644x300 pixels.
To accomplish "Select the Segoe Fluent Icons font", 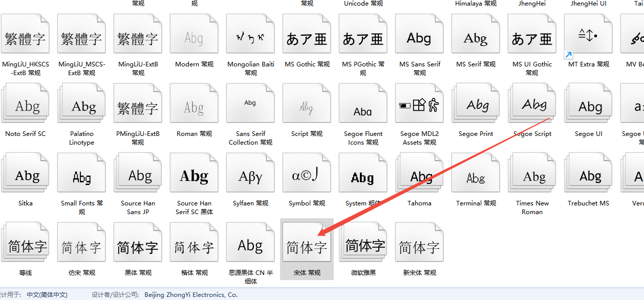I will tap(363, 103).
